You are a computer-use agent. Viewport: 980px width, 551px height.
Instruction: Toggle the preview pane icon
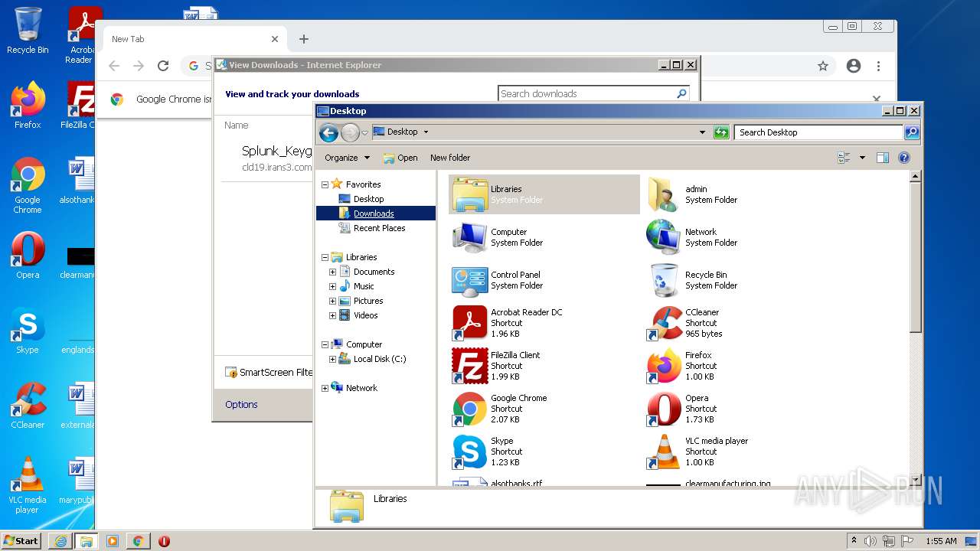click(x=882, y=158)
